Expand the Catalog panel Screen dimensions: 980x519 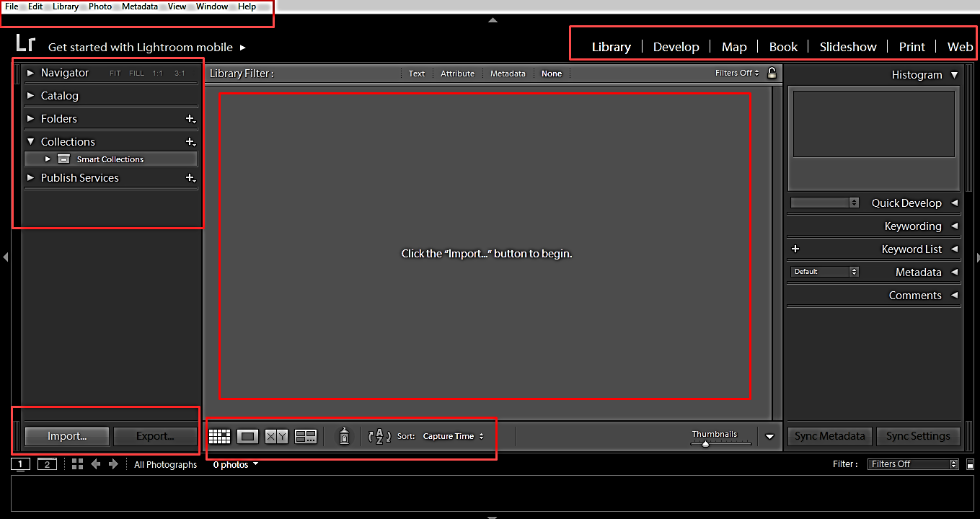30,95
